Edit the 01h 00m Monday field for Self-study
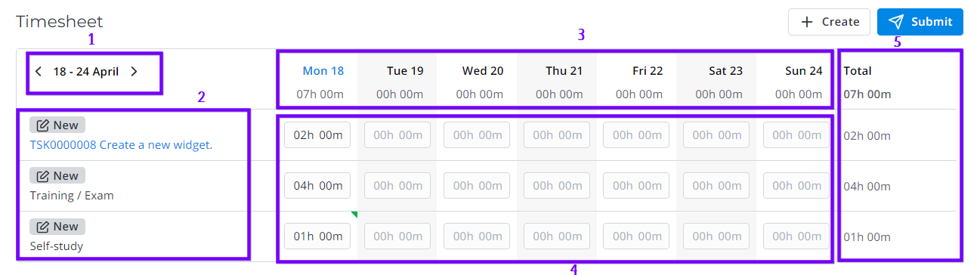This screenshot has width=980, height=275. tap(317, 236)
